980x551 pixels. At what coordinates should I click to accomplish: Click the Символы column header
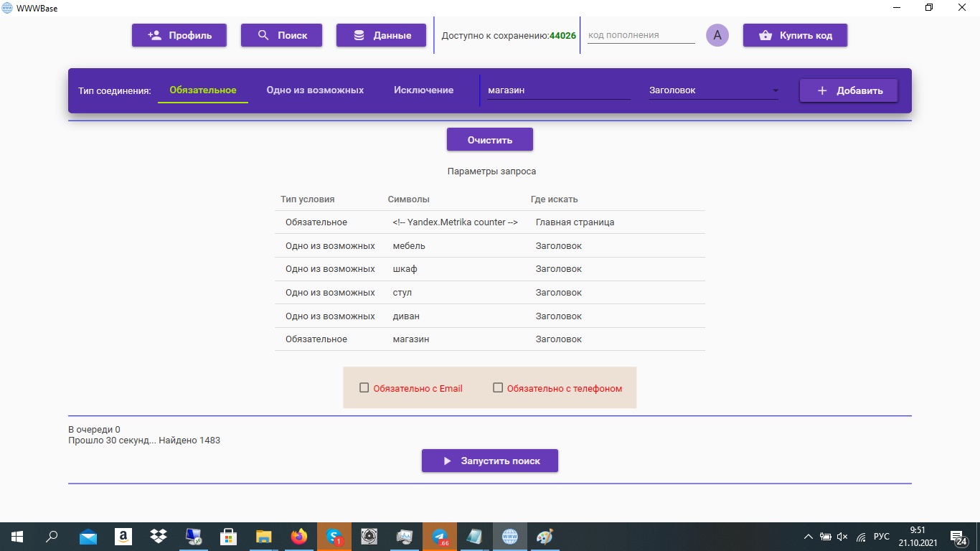[x=408, y=199]
